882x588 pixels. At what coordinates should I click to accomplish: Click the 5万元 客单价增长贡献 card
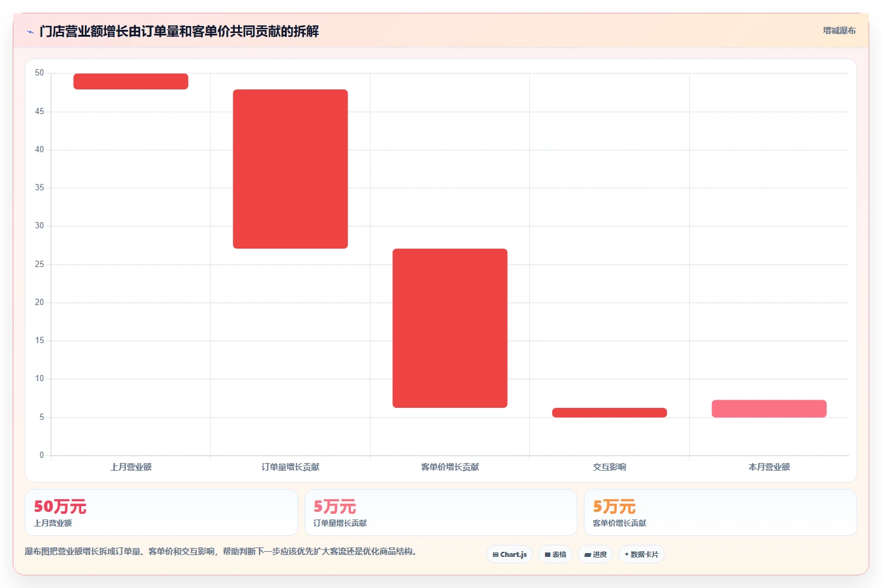[x=720, y=513]
